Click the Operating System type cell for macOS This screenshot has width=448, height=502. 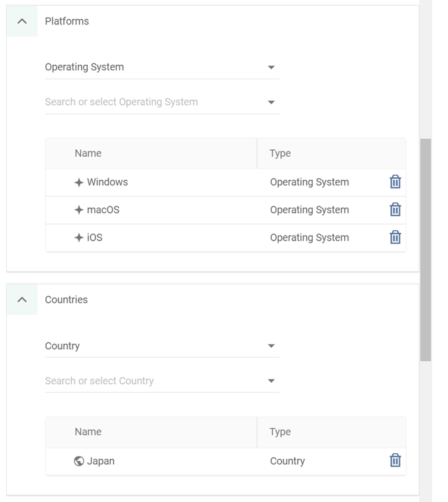coord(309,210)
